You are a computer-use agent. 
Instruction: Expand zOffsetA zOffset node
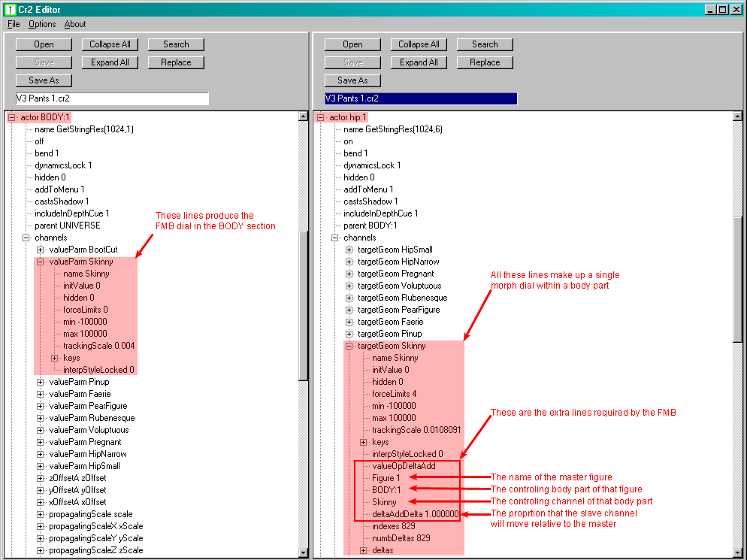[x=40, y=478]
